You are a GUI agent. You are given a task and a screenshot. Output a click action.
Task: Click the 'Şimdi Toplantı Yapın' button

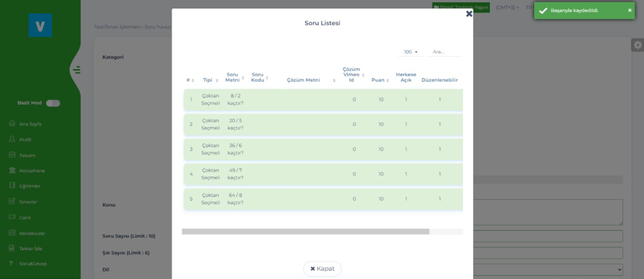(x=461, y=7)
